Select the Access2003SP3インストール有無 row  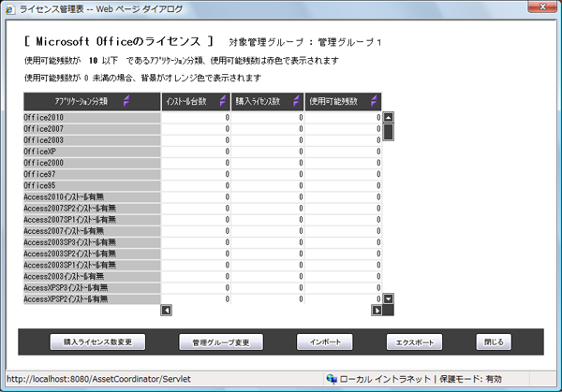coord(202,242)
